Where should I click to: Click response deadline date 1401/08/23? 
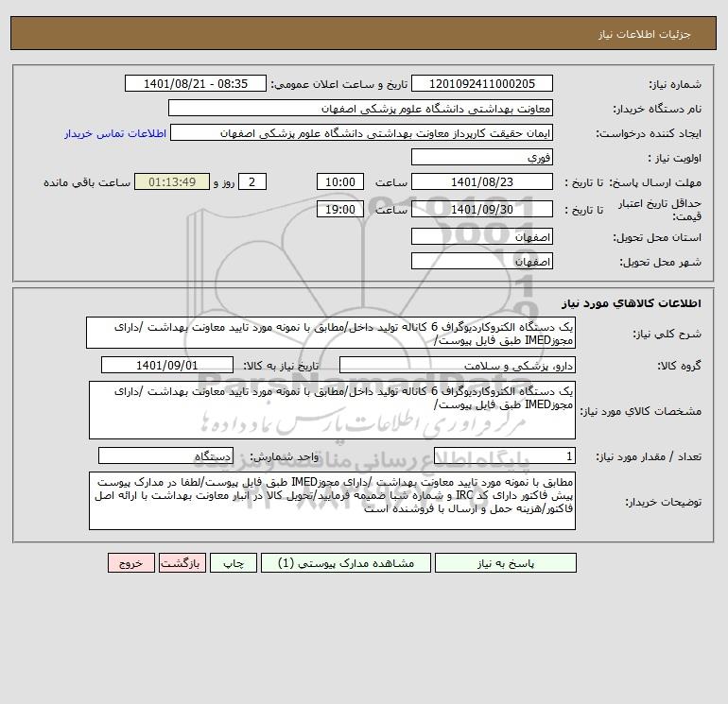click(482, 182)
